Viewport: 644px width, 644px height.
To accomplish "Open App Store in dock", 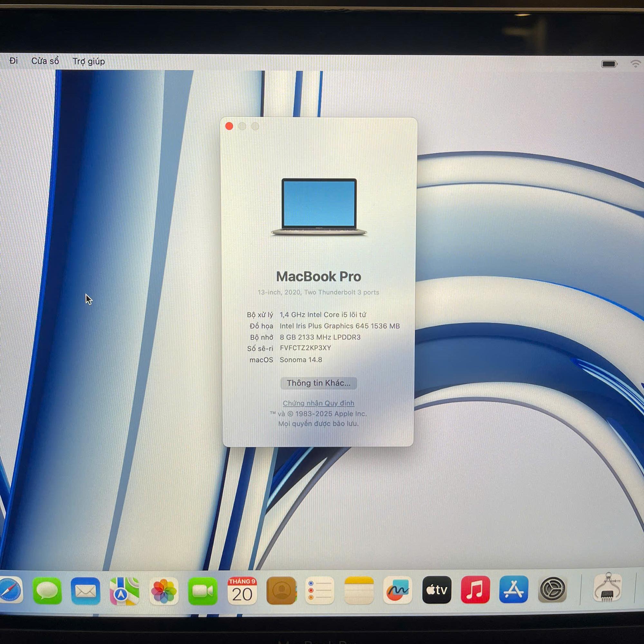I will tap(514, 589).
